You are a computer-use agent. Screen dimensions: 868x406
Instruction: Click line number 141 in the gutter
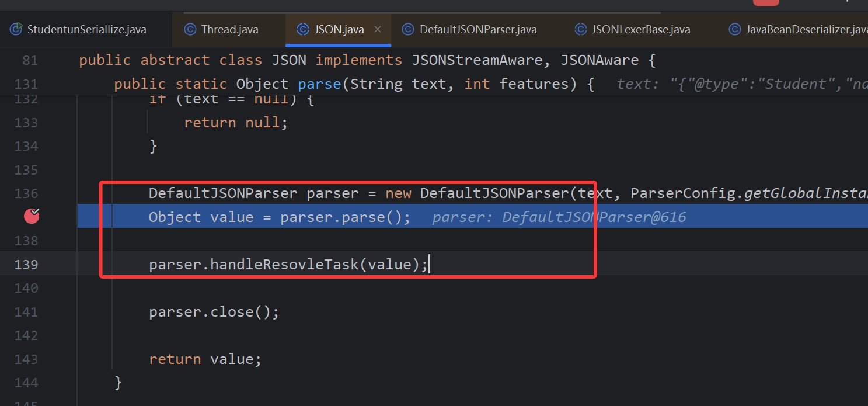[26, 312]
